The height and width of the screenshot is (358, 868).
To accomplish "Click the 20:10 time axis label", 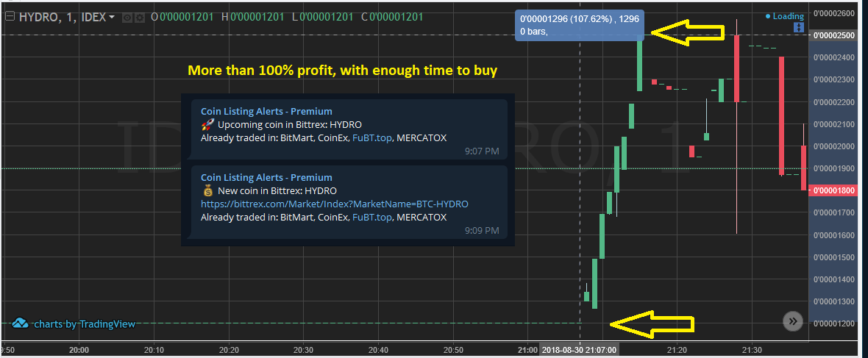I will (x=153, y=350).
